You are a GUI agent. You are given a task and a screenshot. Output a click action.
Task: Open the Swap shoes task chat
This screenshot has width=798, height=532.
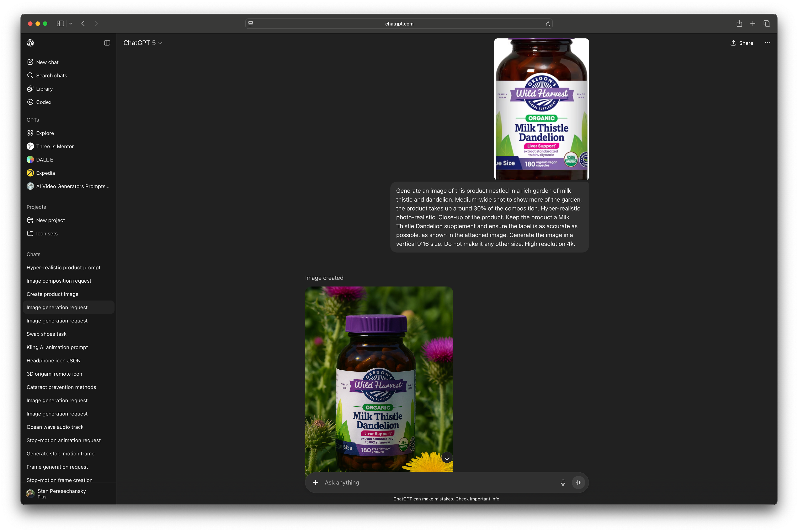pos(47,334)
